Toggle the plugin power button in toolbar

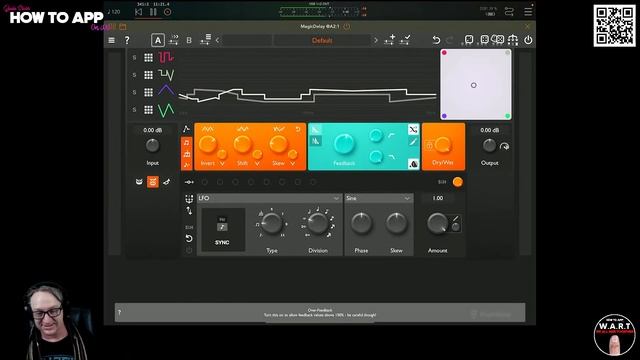528,40
